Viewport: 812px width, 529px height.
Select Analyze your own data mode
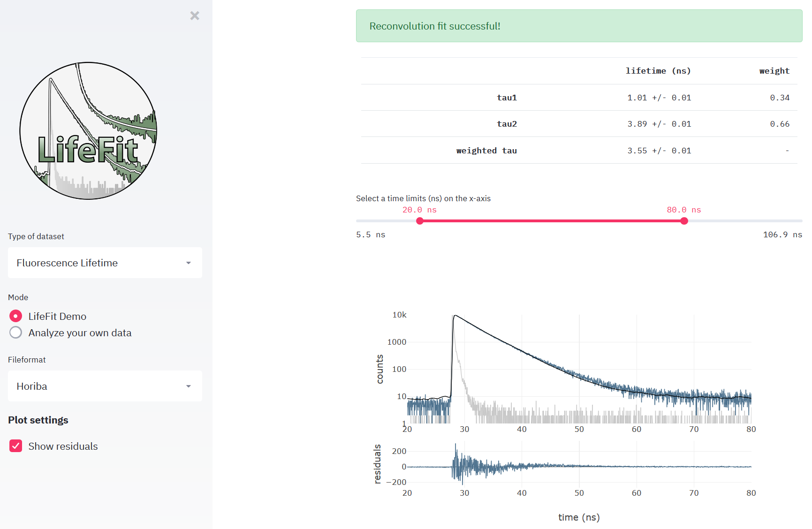click(16, 333)
